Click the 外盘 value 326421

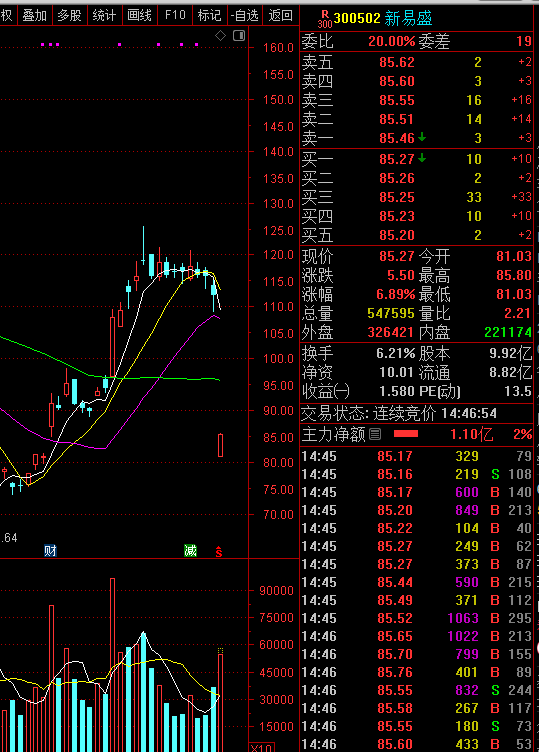pos(391,332)
